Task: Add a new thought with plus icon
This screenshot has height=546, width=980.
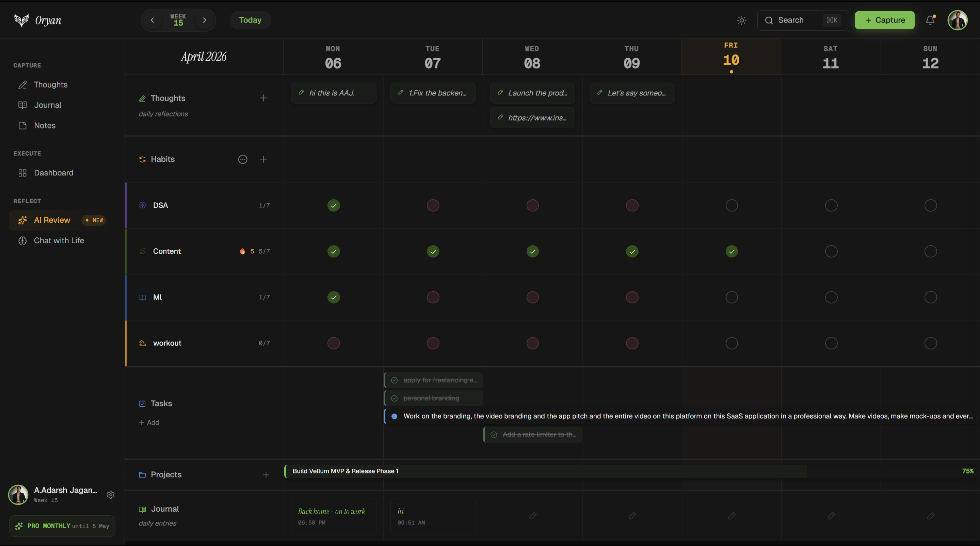Action: [263, 98]
